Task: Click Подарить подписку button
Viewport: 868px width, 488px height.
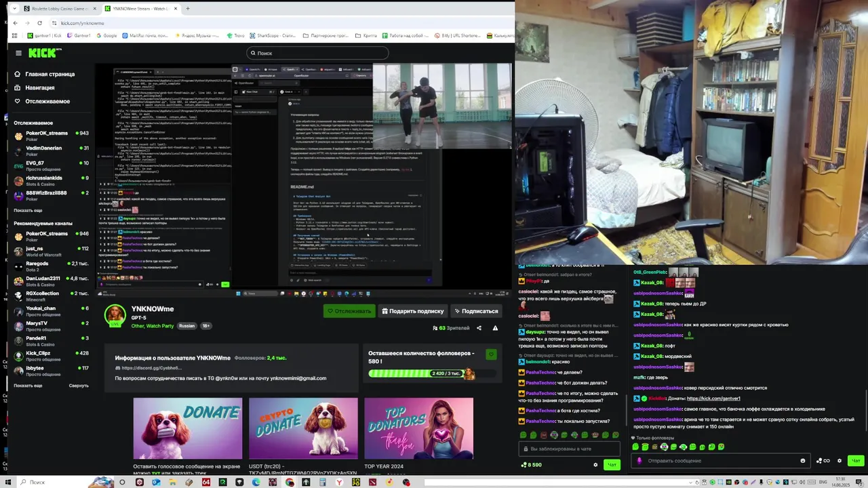Action: [x=413, y=311]
